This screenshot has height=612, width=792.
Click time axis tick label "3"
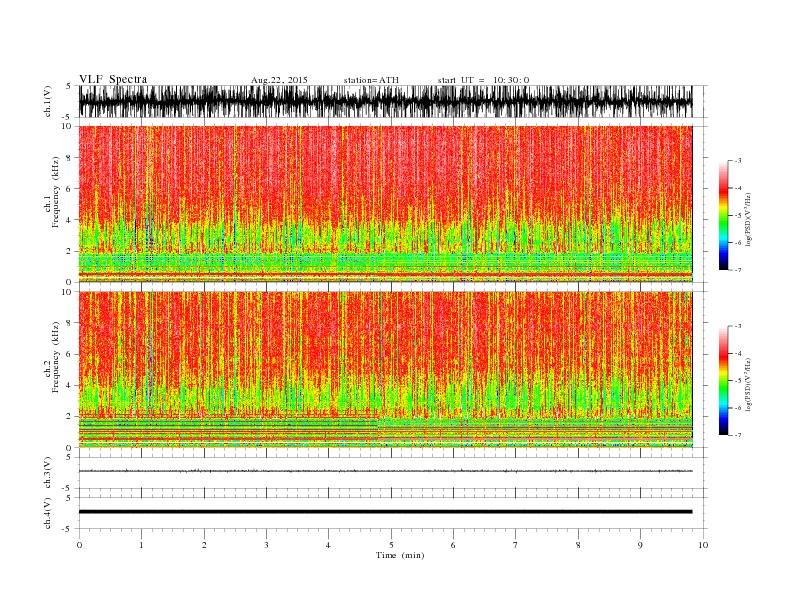point(266,545)
